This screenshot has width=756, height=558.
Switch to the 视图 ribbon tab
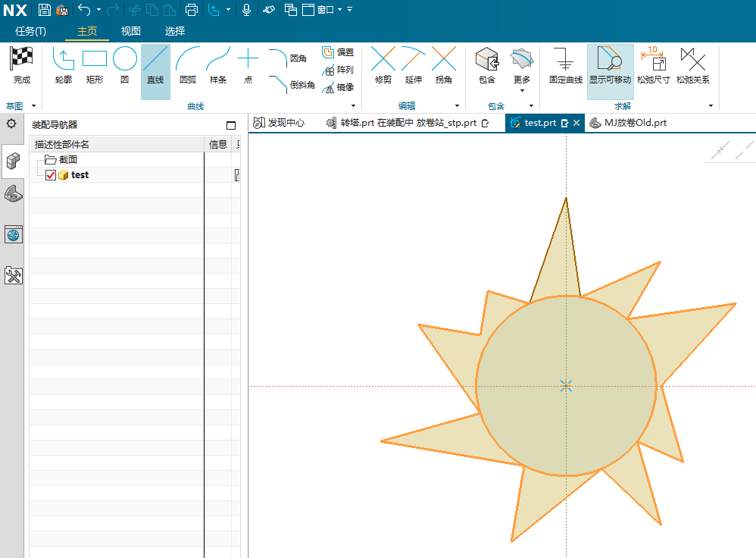pos(131,31)
